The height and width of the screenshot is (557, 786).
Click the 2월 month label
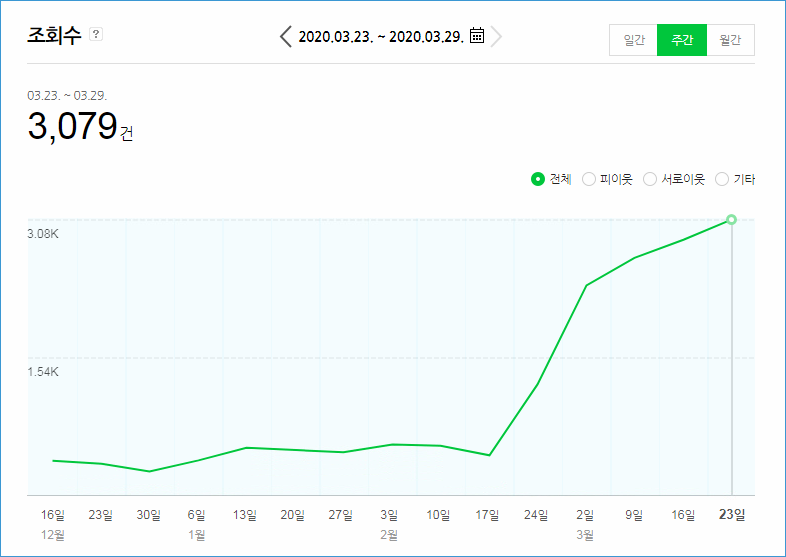point(389,535)
